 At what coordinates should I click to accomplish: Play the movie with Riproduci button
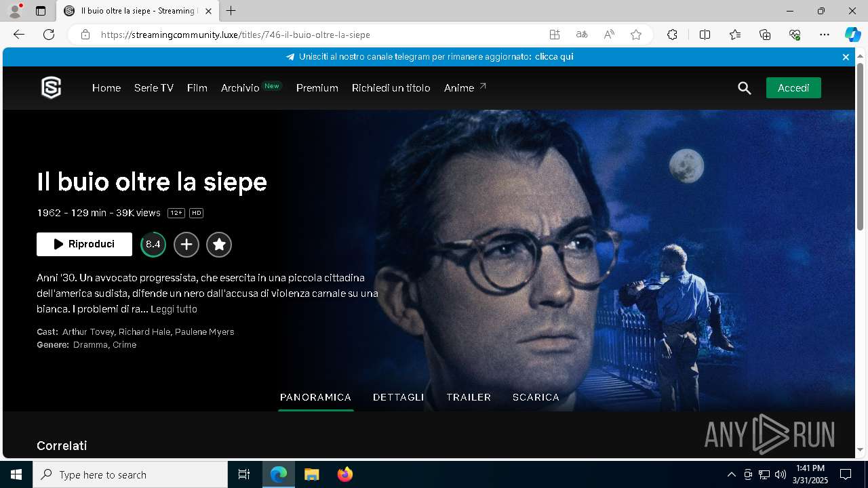click(84, 244)
